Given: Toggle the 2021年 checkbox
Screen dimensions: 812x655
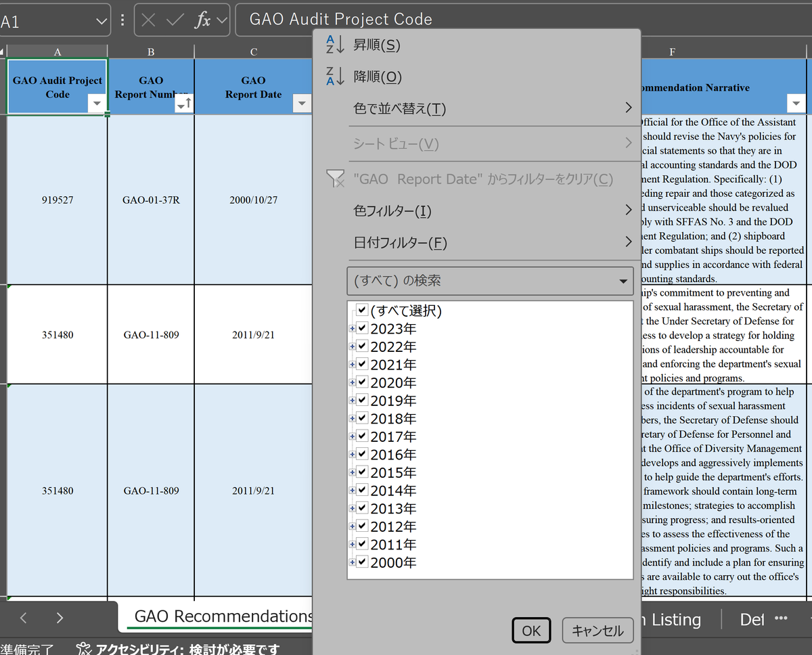Looking at the screenshot, I should [362, 364].
